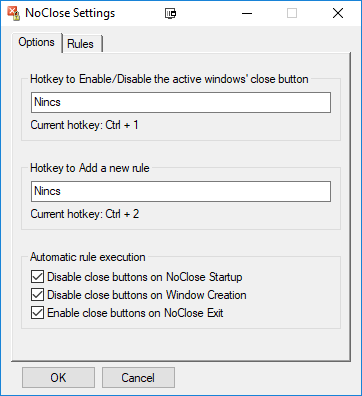Click the Current hotkey: Ctrl + 2 label

[x=85, y=214]
